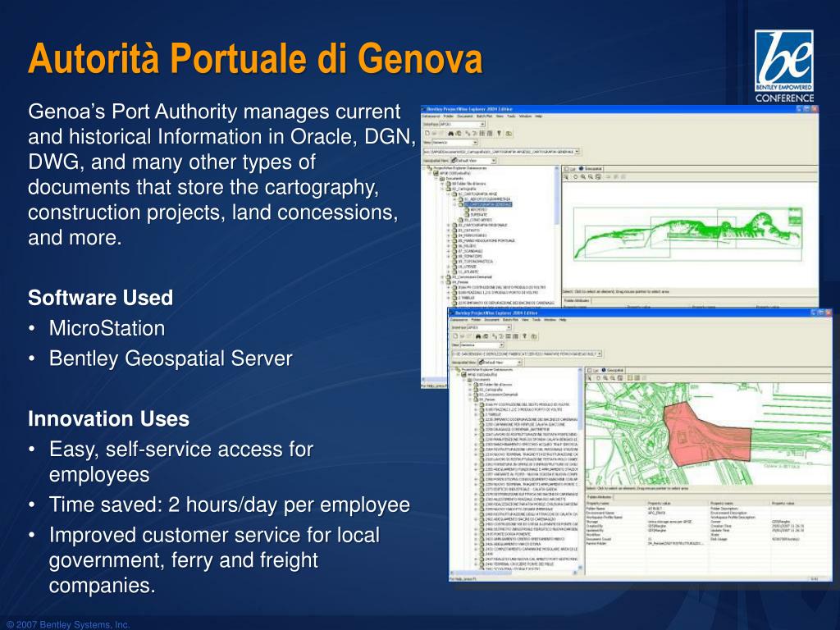Select the pan tool above the front window map

(x=598, y=377)
